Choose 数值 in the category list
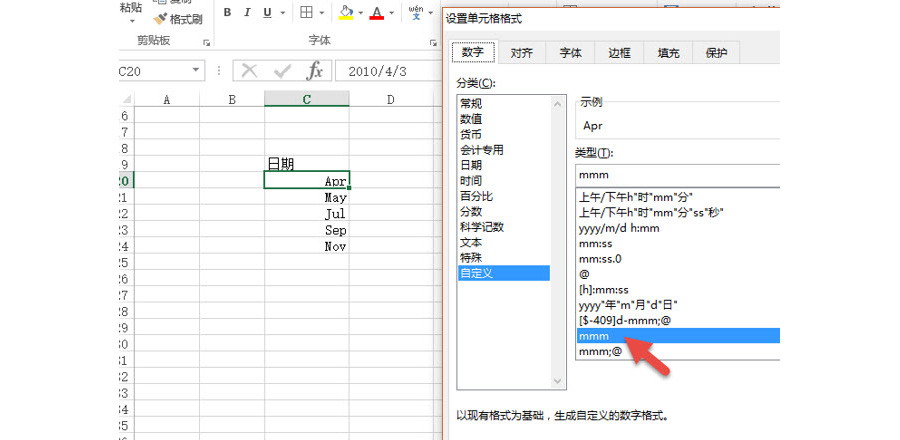Screen dimensions: 900x440 pos(504,119)
